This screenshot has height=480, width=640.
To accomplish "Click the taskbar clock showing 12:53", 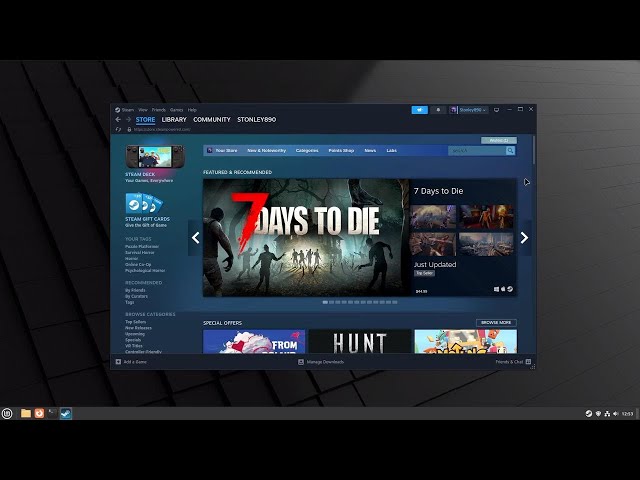I will pos(627,413).
